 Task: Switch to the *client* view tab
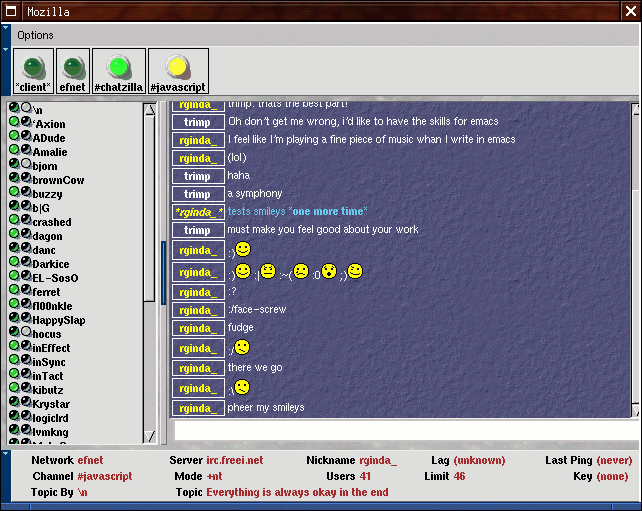pos(33,71)
